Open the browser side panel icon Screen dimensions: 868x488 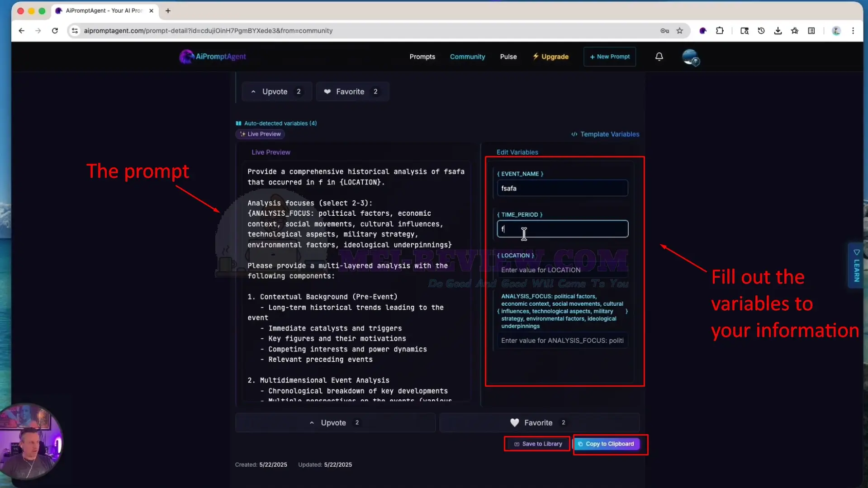click(811, 31)
